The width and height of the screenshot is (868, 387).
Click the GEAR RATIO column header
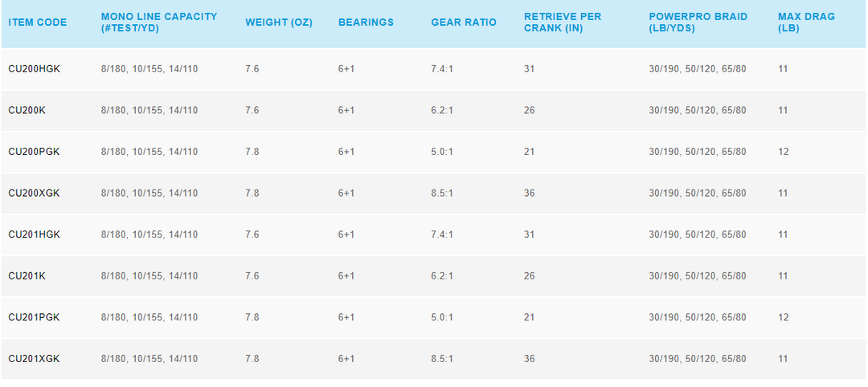pyautogui.click(x=464, y=22)
